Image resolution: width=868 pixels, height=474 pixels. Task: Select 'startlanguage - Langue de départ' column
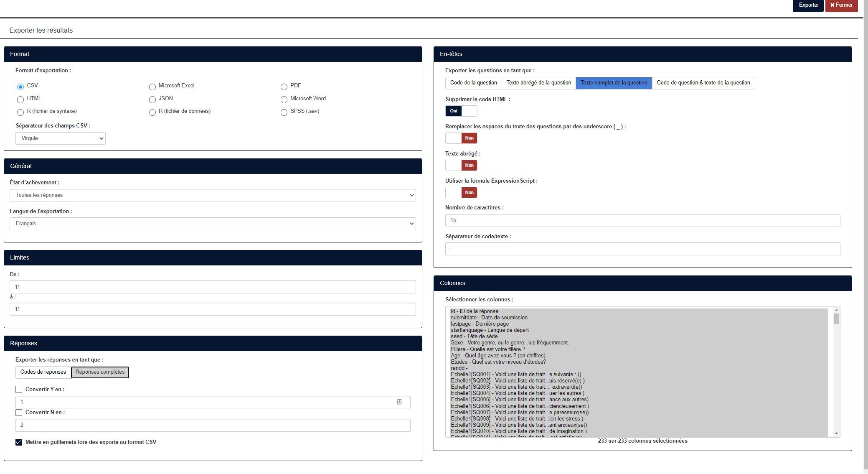pyautogui.click(x=639, y=330)
